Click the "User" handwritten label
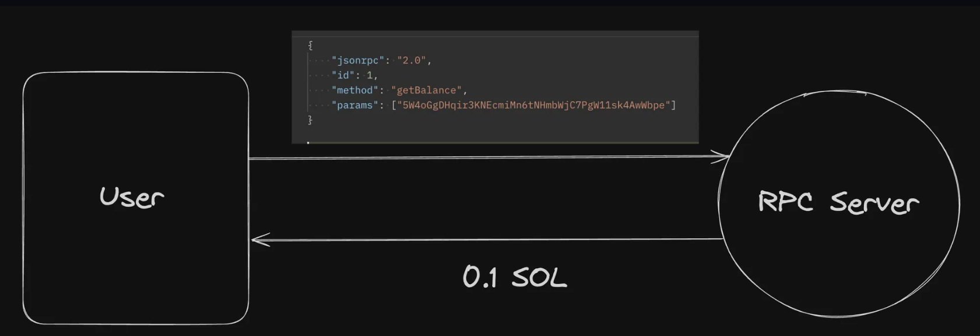This screenshot has width=980, height=336. point(132,197)
